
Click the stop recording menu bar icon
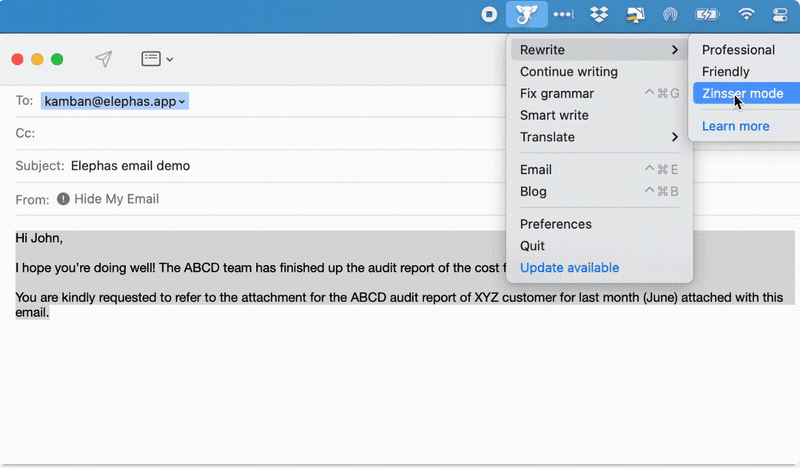[489, 14]
